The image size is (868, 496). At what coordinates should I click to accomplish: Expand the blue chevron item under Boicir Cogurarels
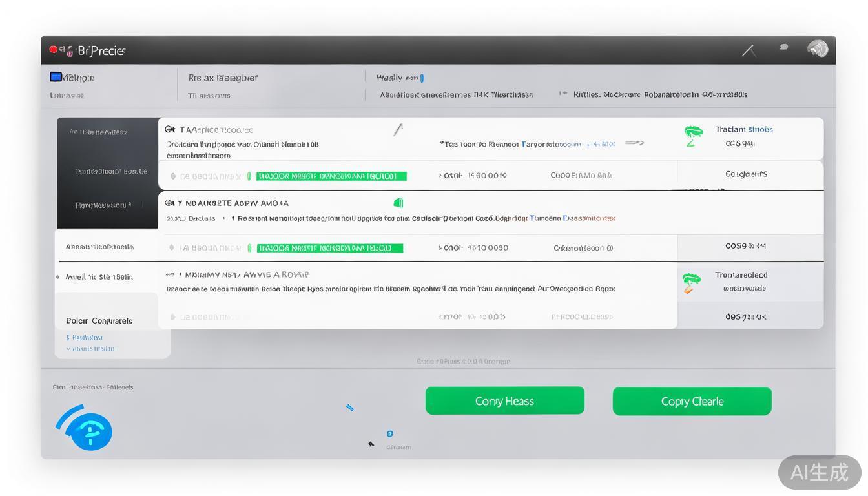90,349
